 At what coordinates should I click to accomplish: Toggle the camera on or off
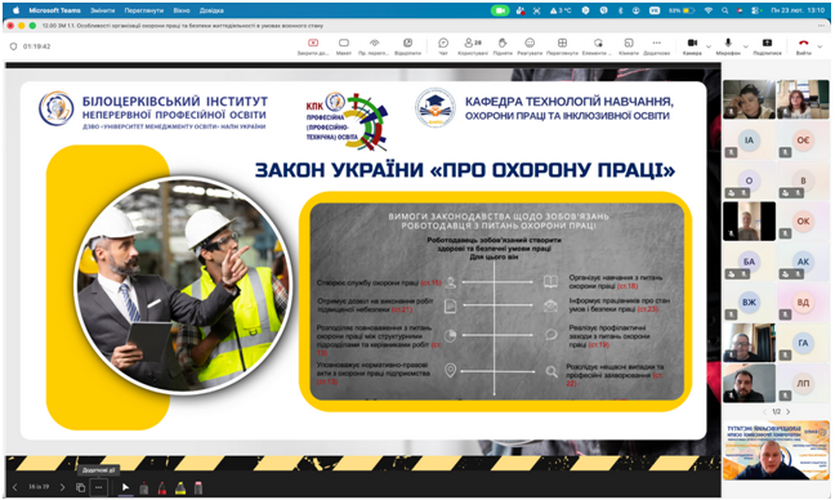point(691,45)
